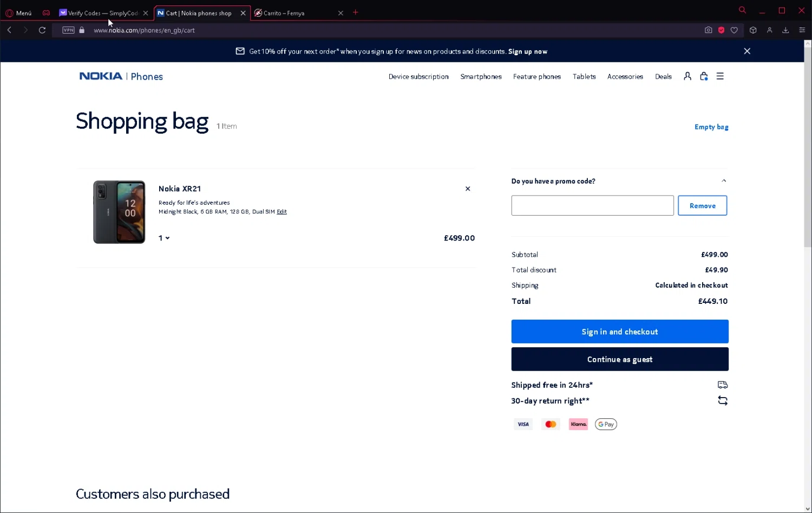
Task: Click Edit next to Dual SIM
Action: coord(281,212)
